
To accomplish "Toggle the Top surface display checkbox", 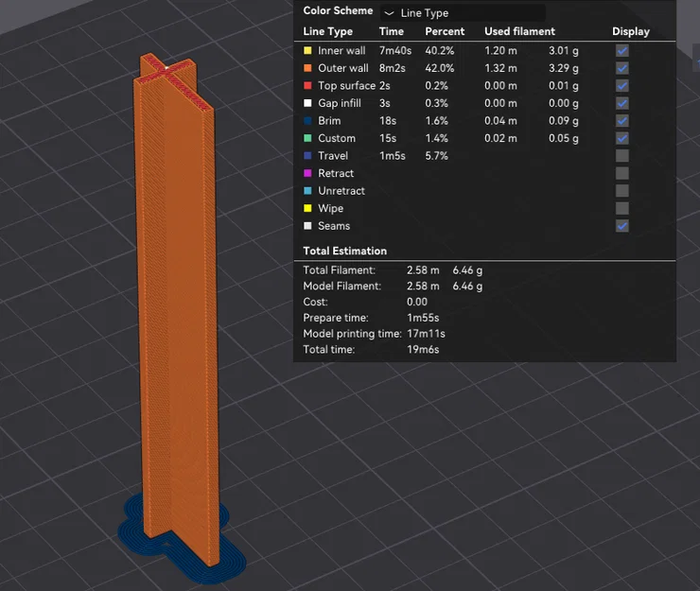I will click(x=621, y=85).
